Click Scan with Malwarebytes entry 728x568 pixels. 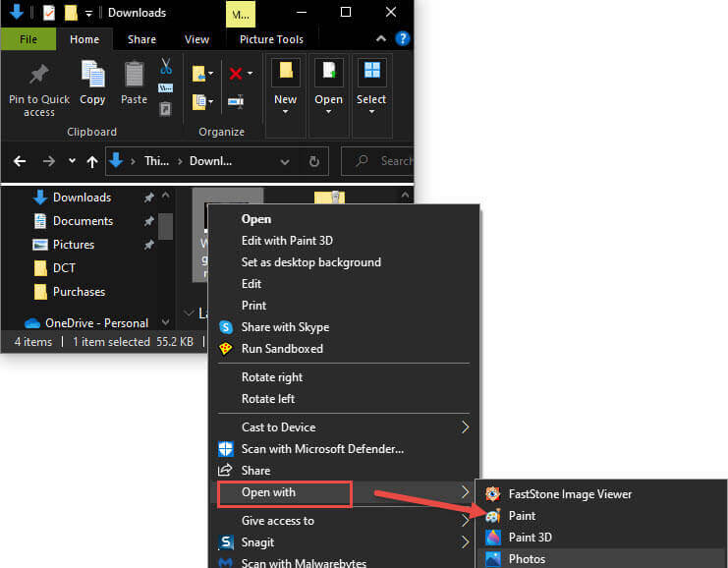tap(344, 562)
